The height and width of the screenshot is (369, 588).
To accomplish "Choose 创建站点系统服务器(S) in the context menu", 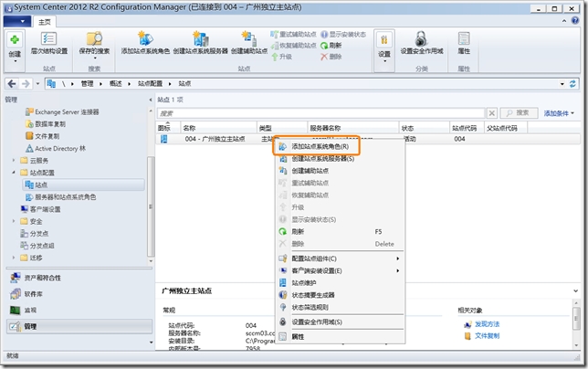I will pyautogui.click(x=341, y=159).
